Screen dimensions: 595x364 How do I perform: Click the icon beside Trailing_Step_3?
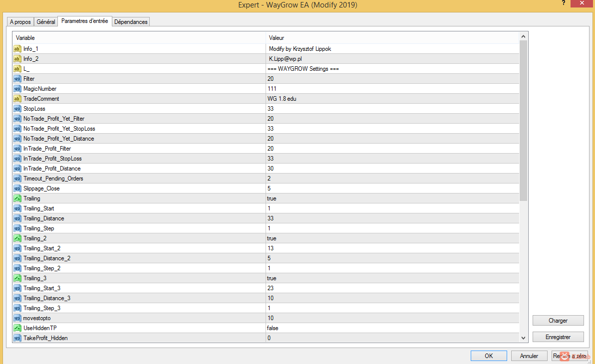coord(17,308)
